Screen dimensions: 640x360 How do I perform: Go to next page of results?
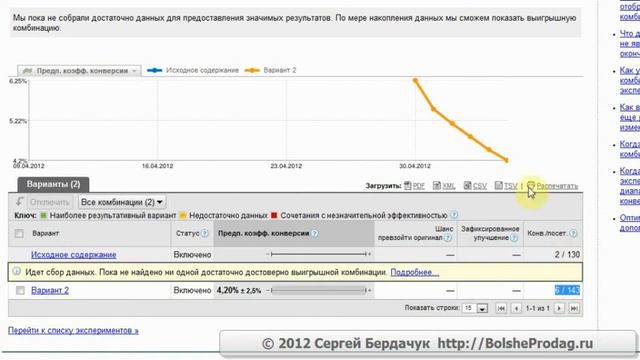559,308
